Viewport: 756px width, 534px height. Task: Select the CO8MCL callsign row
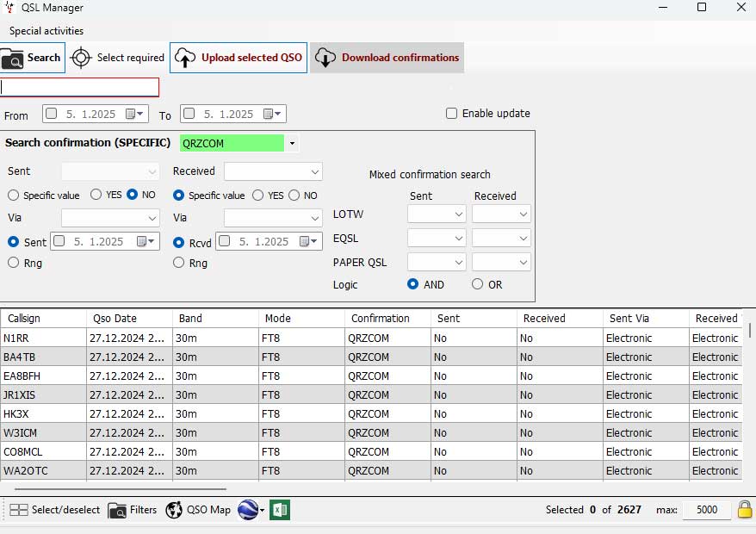coord(371,451)
